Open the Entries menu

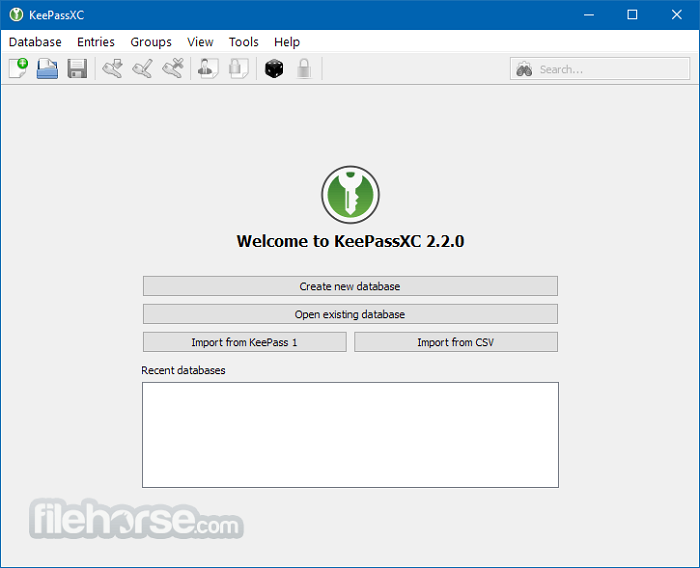pos(96,42)
